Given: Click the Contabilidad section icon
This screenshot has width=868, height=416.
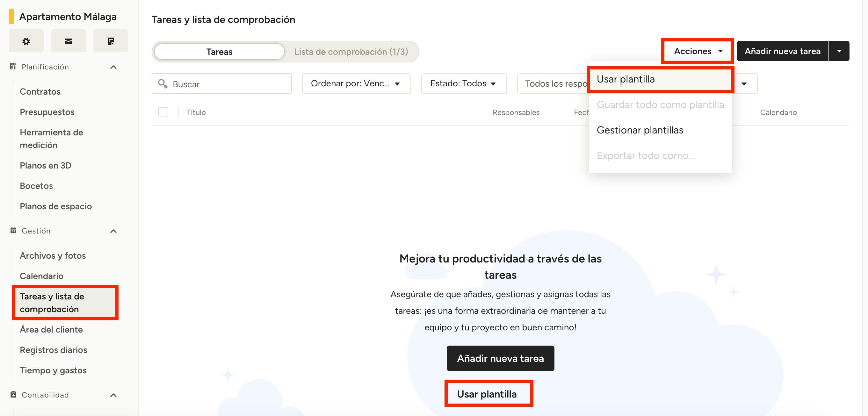Looking at the screenshot, I should point(13,394).
